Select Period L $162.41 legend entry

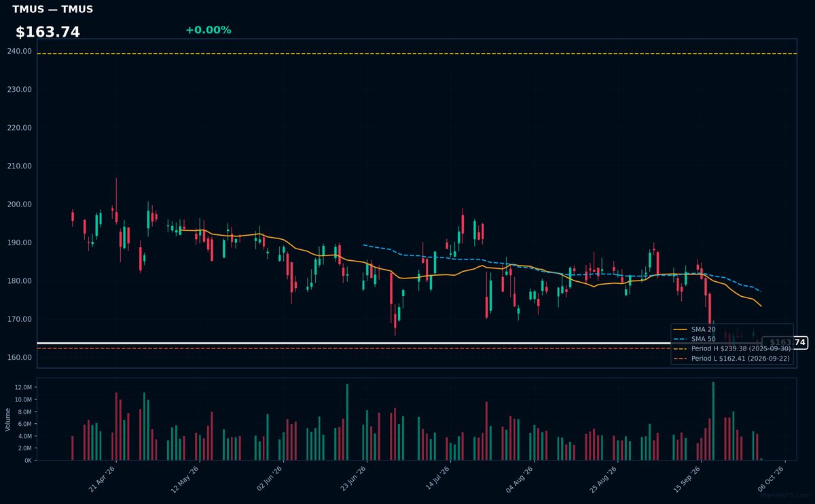pyautogui.click(x=731, y=359)
